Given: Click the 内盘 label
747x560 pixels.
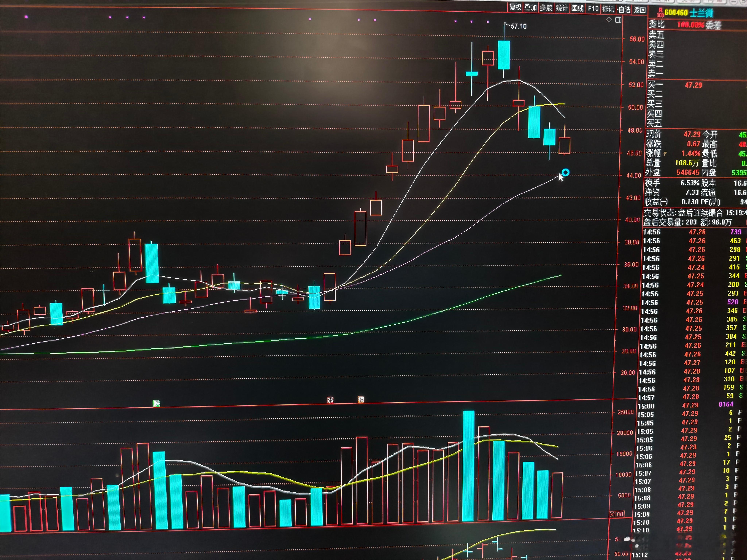Looking at the screenshot, I should coord(709,173).
